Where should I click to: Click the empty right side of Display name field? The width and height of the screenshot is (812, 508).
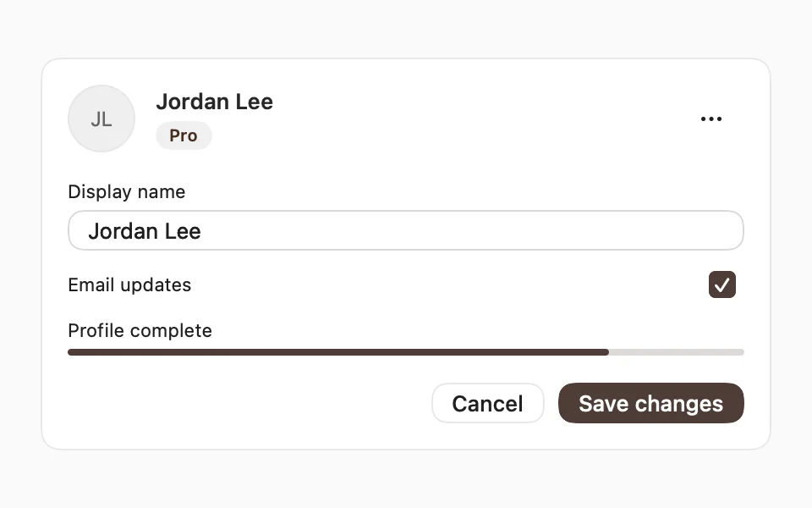[x=471, y=230]
